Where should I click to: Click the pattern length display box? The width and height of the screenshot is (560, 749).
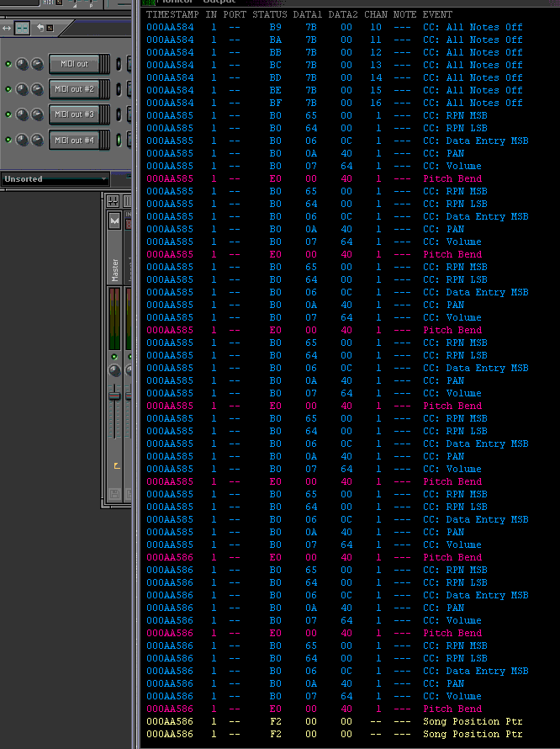click(x=22, y=28)
